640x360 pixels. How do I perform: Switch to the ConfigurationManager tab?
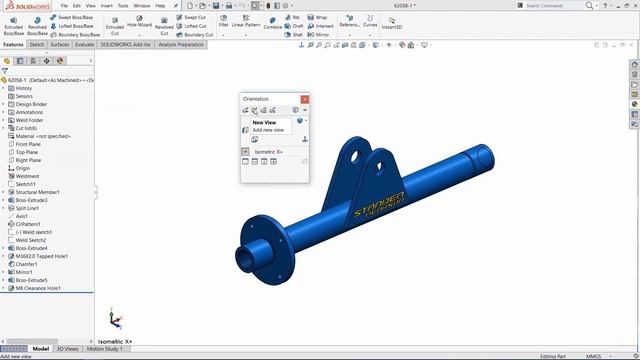[x=33, y=61]
